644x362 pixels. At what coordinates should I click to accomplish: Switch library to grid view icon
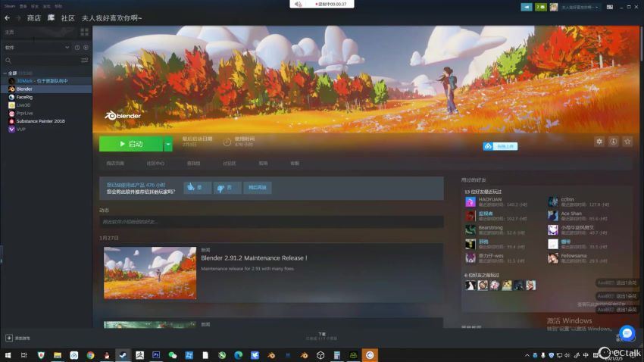[x=84, y=33]
